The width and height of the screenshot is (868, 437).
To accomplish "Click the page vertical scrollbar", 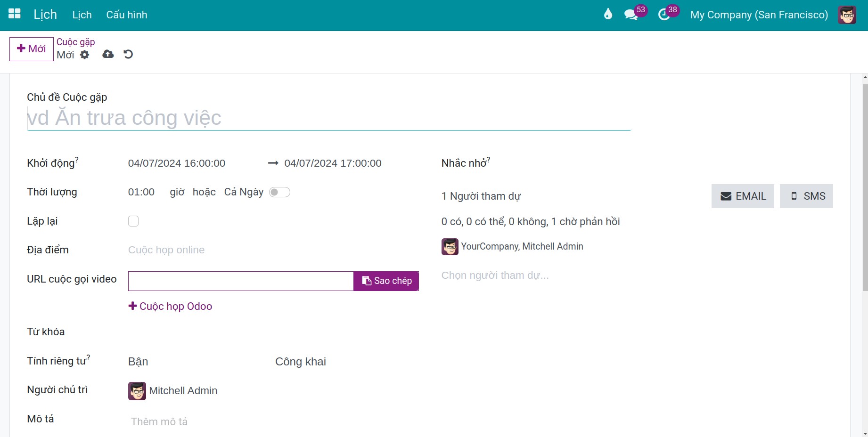I will [x=865, y=188].
